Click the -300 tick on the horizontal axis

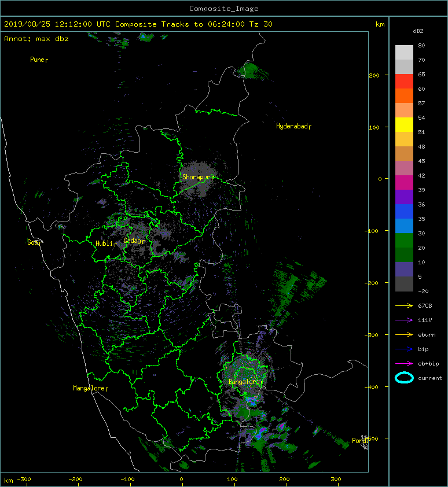(24, 479)
